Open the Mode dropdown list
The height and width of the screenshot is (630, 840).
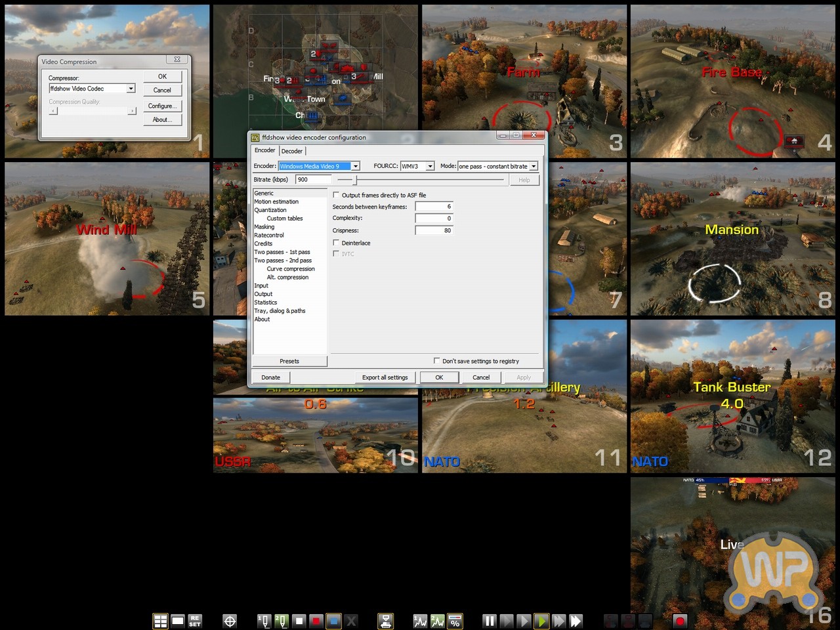click(533, 166)
